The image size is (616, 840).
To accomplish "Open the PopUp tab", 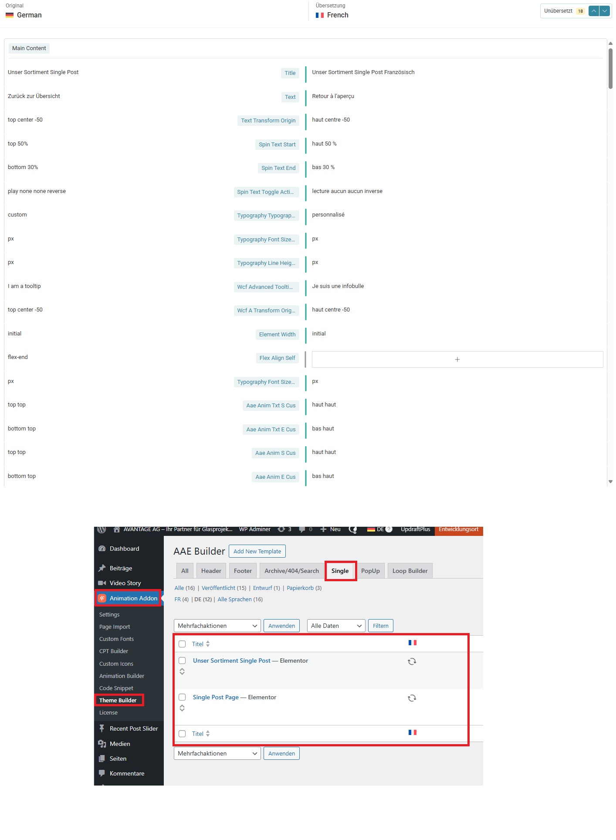I will pos(370,571).
